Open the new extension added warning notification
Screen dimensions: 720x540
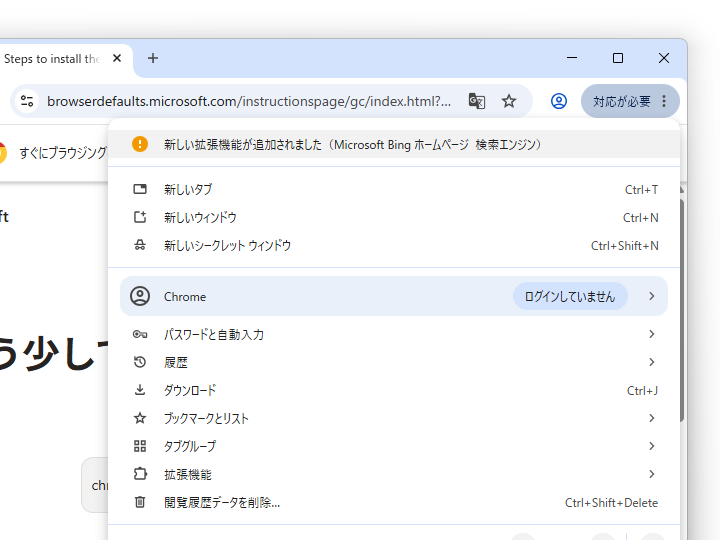[x=394, y=145]
